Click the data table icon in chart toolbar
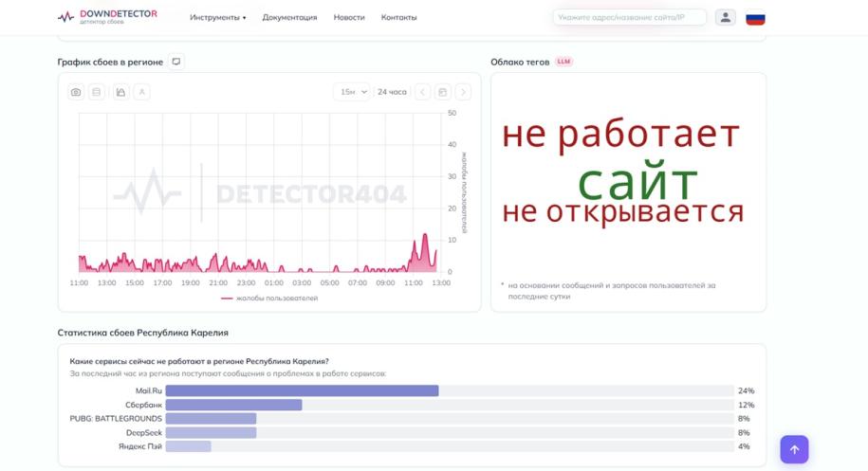 pyautogui.click(x=97, y=92)
